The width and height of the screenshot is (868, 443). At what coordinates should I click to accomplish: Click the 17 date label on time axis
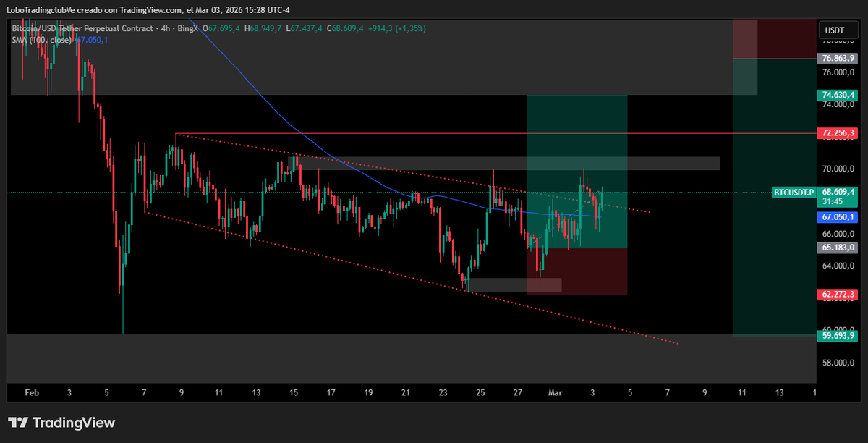point(331,392)
